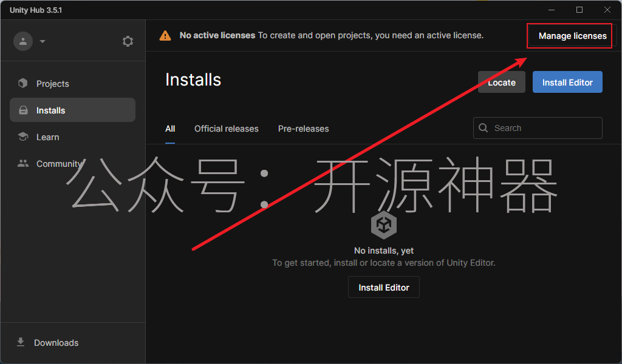Click the Downloads arrow icon
The width and height of the screenshot is (622, 364).
tap(21, 342)
